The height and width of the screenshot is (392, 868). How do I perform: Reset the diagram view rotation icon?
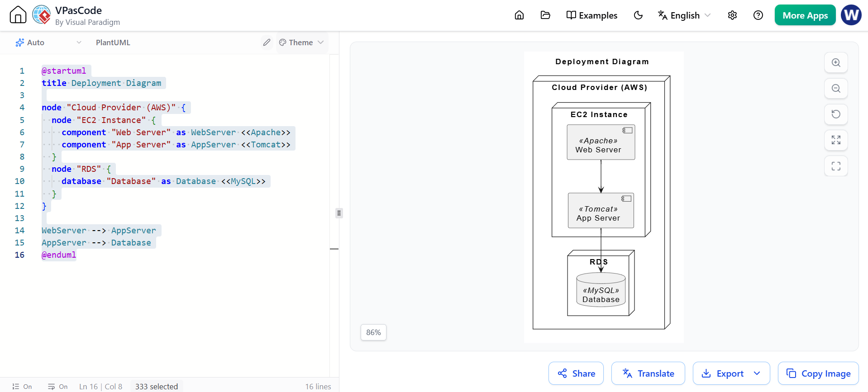[836, 114]
